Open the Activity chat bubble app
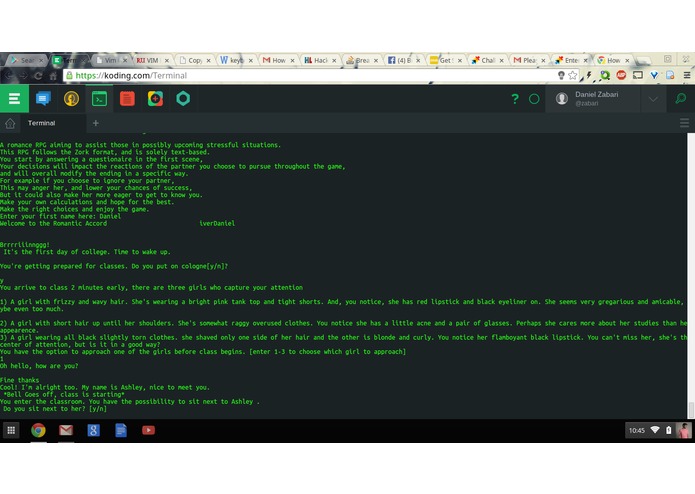The height and width of the screenshot is (494, 695). click(43, 98)
